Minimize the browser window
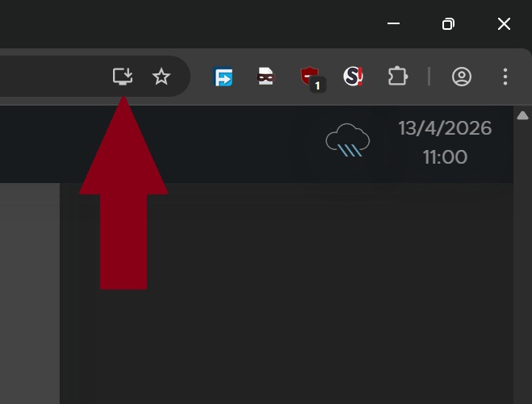Image resolution: width=532 pixels, height=404 pixels. (x=393, y=23)
